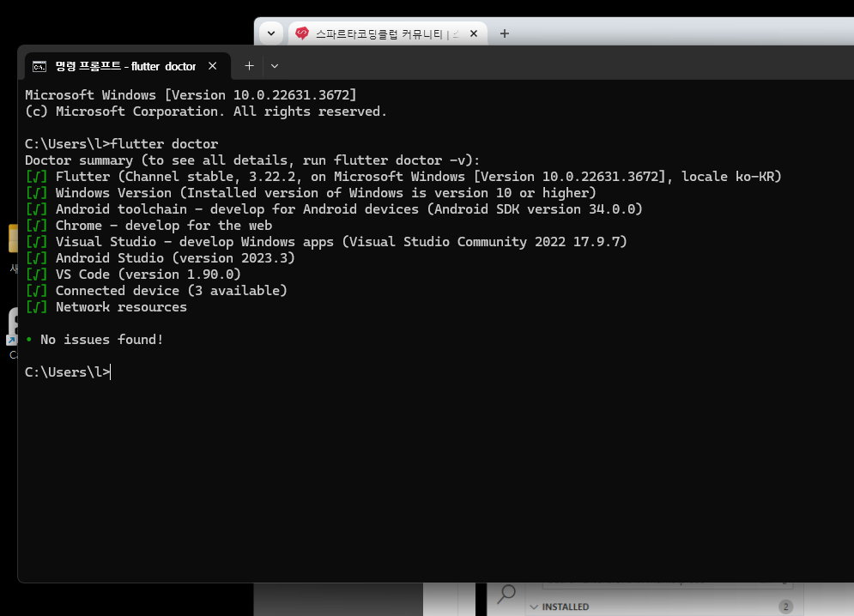Click the 'Doctor summary' line
Image resolution: width=854 pixels, height=616 pixels.
coord(252,160)
